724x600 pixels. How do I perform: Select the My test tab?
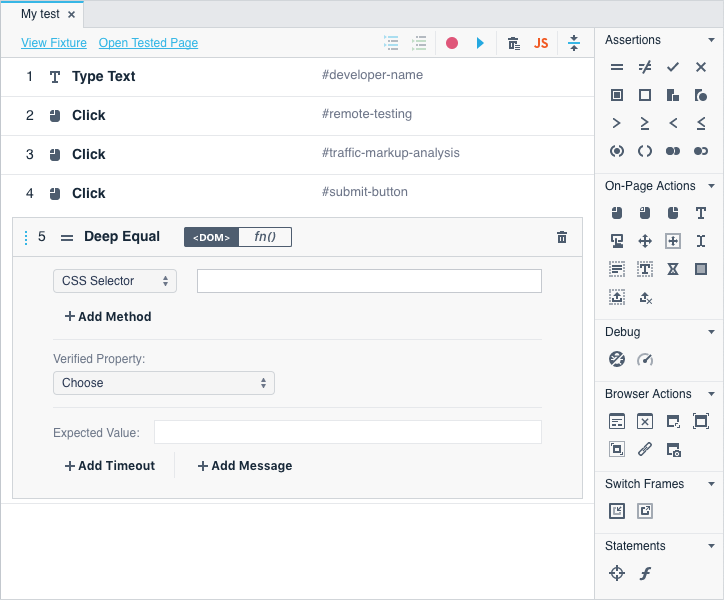click(40, 14)
